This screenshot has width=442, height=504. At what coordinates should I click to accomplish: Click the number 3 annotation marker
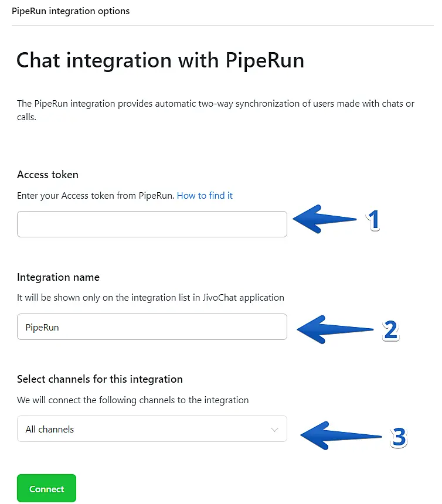399,437
